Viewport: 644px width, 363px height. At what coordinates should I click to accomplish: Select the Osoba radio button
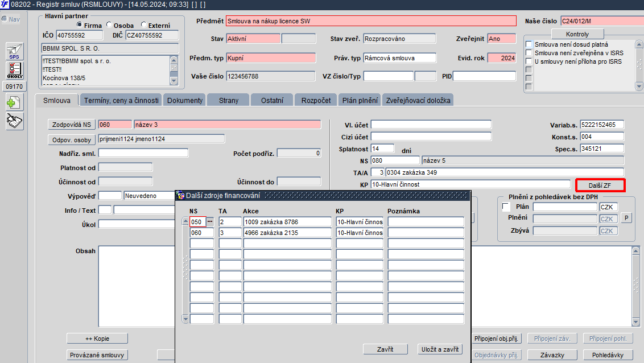pyautogui.click(x=109, y=25)
